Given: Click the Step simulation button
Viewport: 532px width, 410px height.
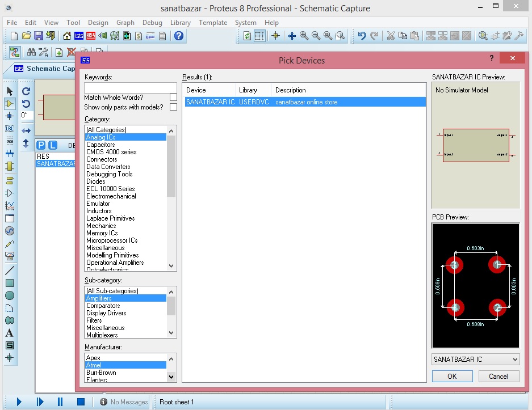Looking at the screenshot, I should click(x=40, y=402).
